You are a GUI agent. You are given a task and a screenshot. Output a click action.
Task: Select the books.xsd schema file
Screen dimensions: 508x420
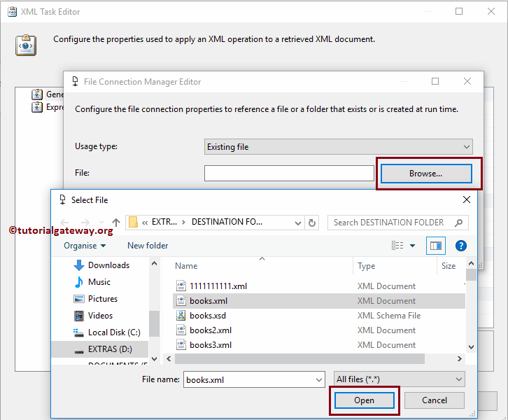208,316
